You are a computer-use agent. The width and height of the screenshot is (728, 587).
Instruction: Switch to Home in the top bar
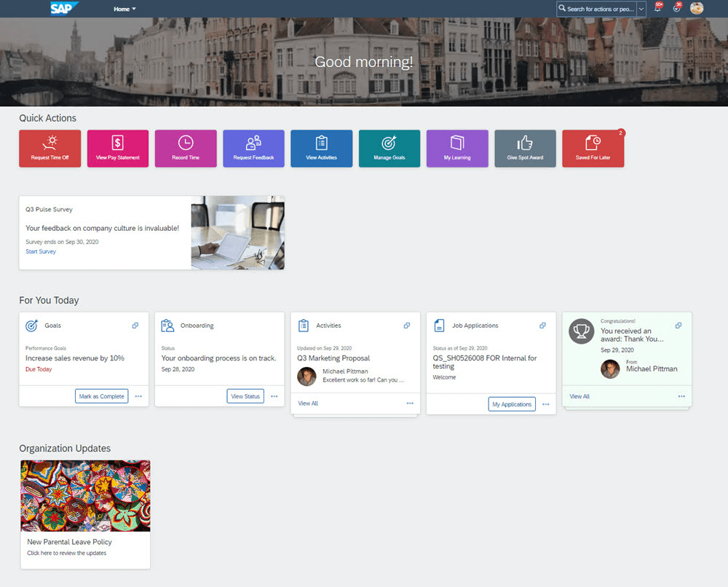(122, 9)
